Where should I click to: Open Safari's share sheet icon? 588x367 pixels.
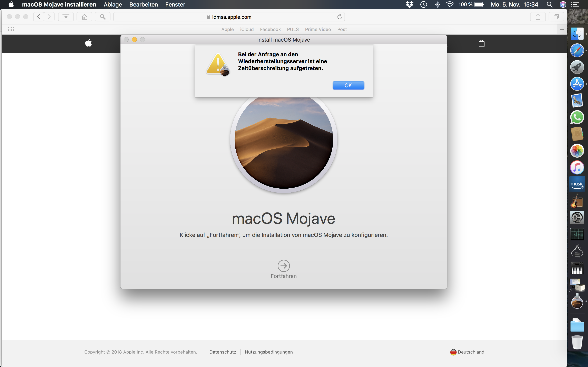pyautogui.click(x=538, y=17)
